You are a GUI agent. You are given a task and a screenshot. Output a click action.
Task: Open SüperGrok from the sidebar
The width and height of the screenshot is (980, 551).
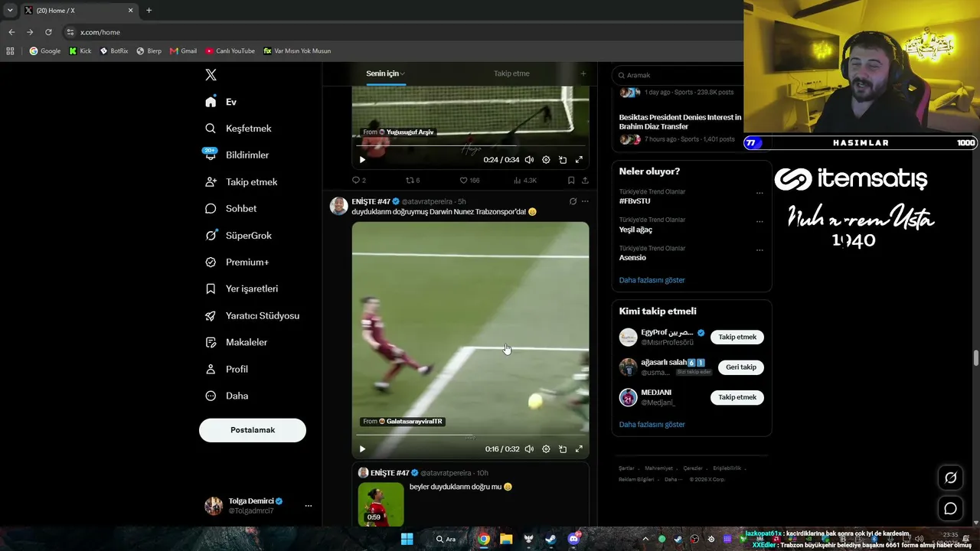238,236
